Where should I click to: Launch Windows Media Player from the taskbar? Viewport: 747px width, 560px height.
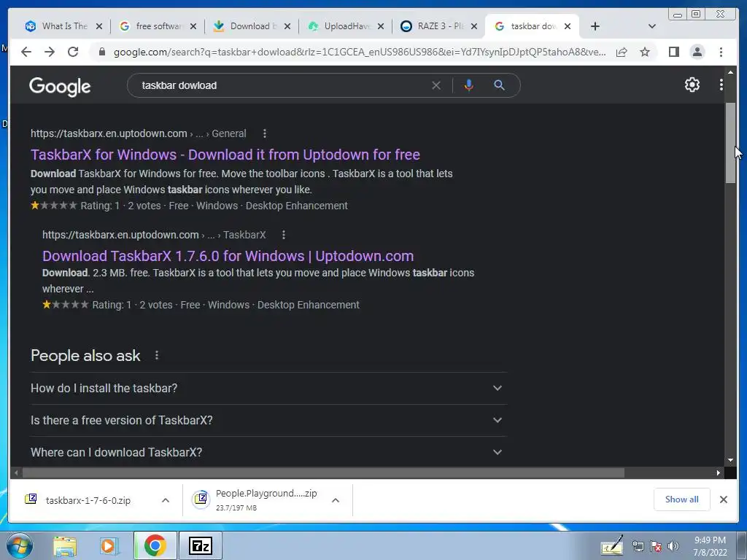(x=109, y=545)
